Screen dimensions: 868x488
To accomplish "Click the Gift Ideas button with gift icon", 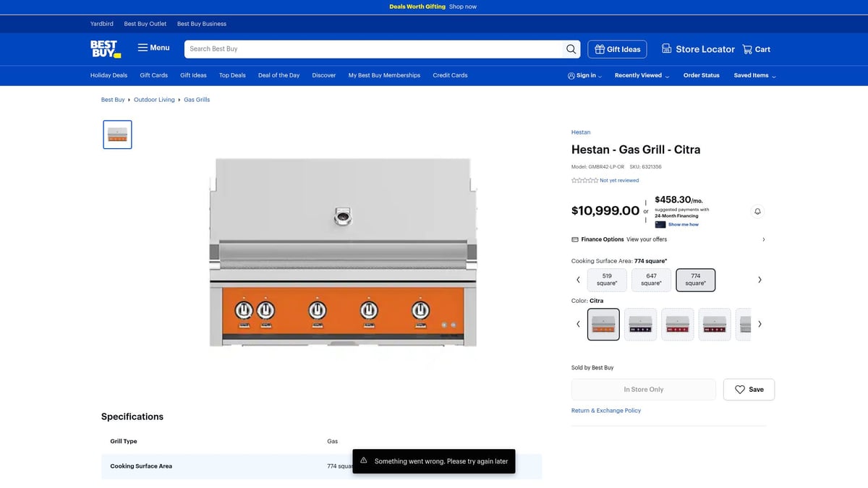I will tap(617, 49).
